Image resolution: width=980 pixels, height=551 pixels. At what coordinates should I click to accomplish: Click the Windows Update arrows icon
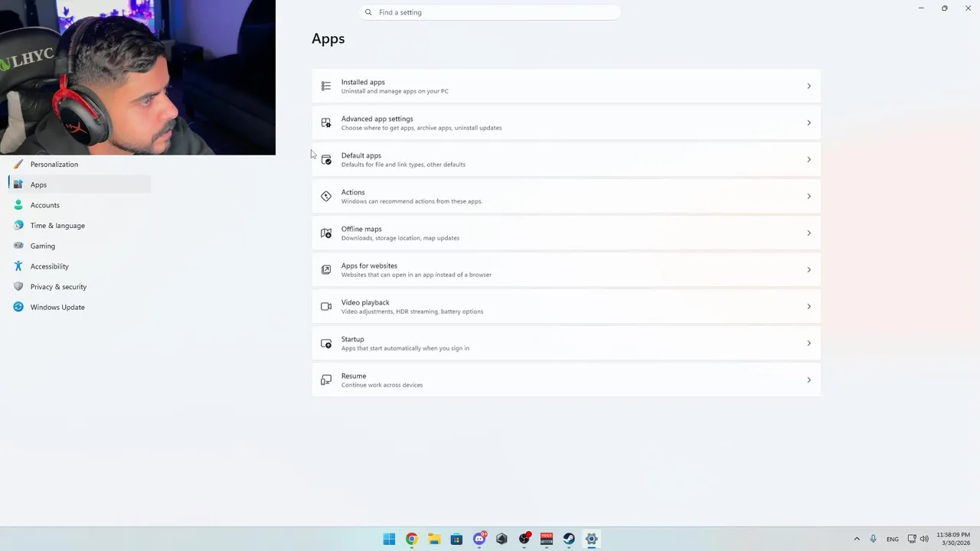[18, 307]
